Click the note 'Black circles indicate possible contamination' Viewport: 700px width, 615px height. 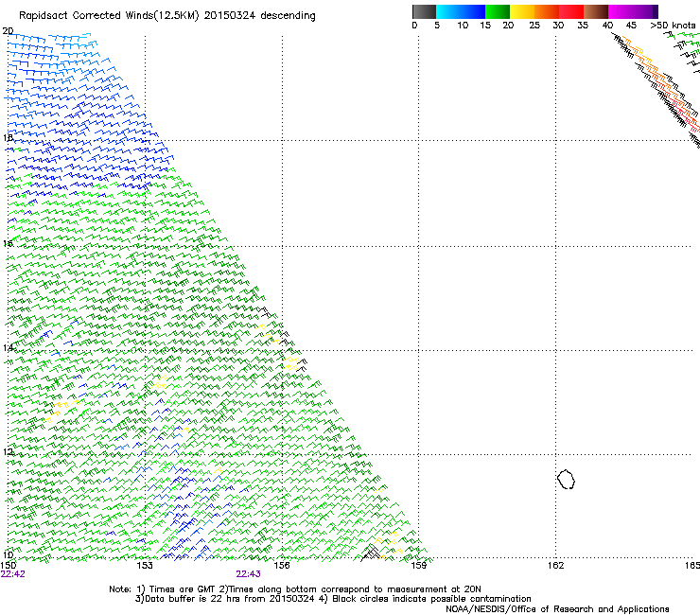(x=431, y=599)
